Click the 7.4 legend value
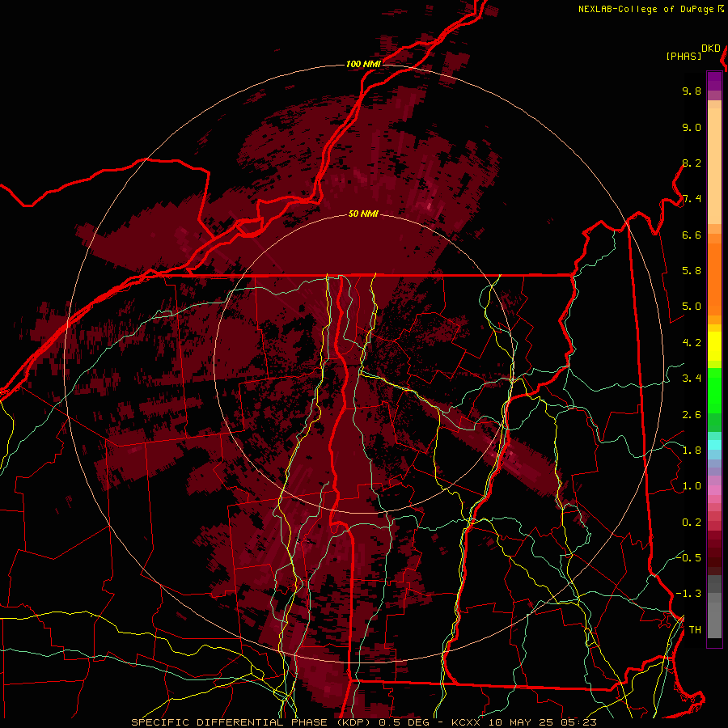This screenshot has height=728, width=728. [692, 199]
